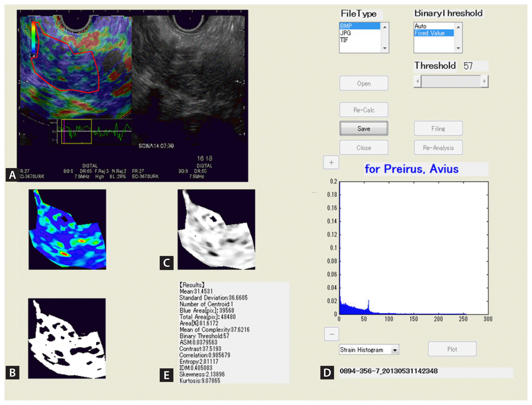This screenshot has height=405, width=532.
Task: Click the color scale bar in elastography image
Action: pyautogui.click(x=33, y=37)
